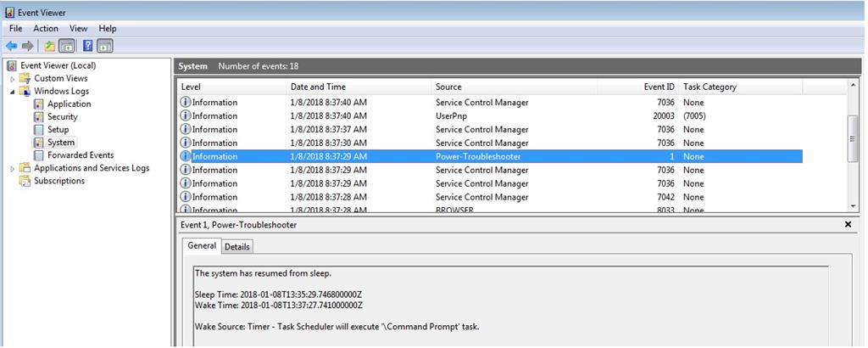The width and height of the screenshot is (868, 348).
Task: Close the Event 1 preview pane
Action: coord(848,224)
